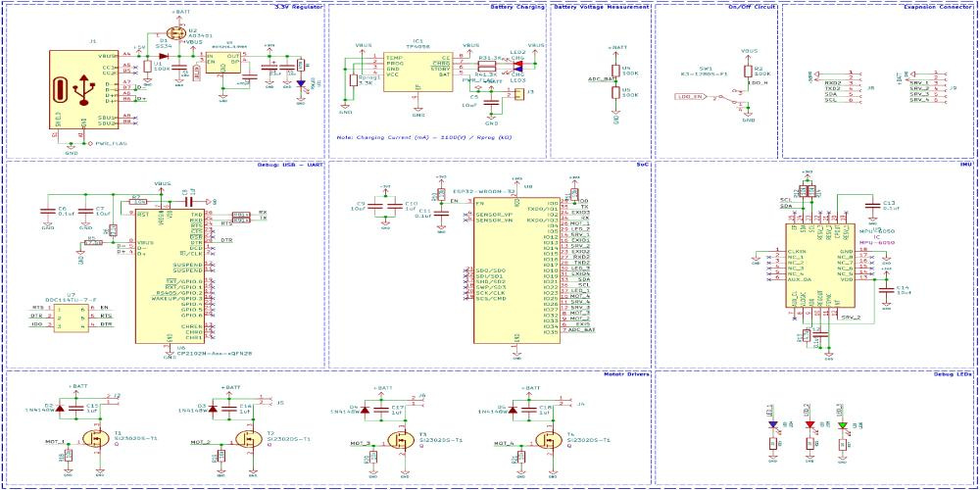Viewport: 980px width, 490px height.
Task: Click the upper 100K divider resistor
Action: tap(615, 72)
